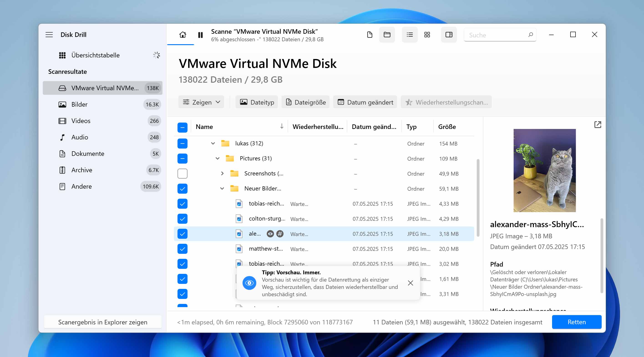The width and height of the screenshot is (644, 357).
Task: Select the matthew-st... file row
Action: (x=324, y=249)
